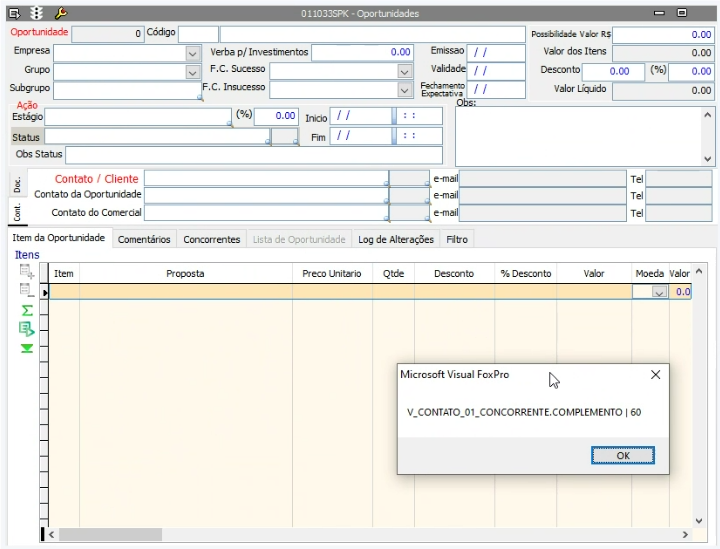
Task: Expand the F.C. Sucesso dropdown
Action: 405,72
